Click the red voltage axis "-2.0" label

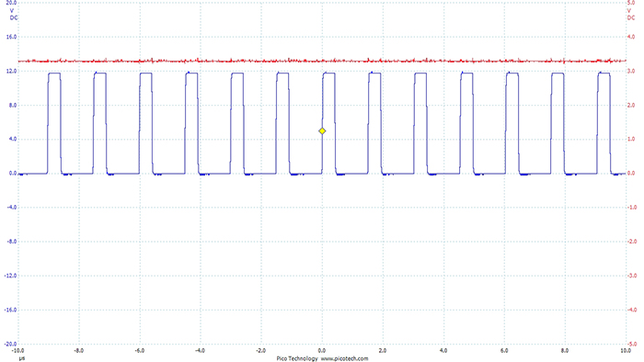[x=632, y=242]
